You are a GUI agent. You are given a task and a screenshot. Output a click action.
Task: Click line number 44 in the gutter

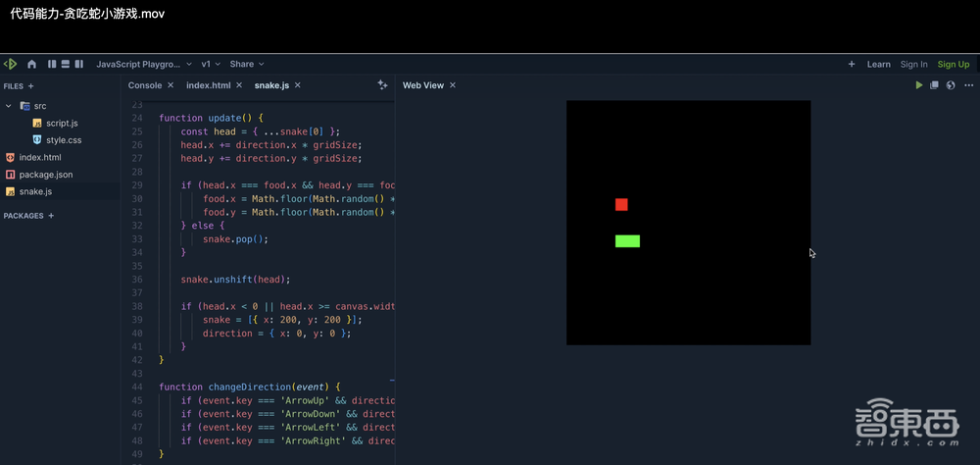pos(137,387)
